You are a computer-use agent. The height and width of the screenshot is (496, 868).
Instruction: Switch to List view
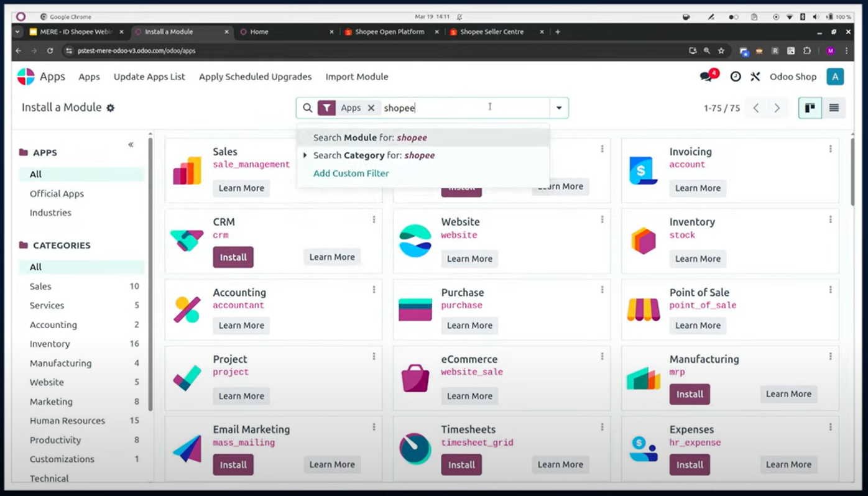tap(833, 108)
